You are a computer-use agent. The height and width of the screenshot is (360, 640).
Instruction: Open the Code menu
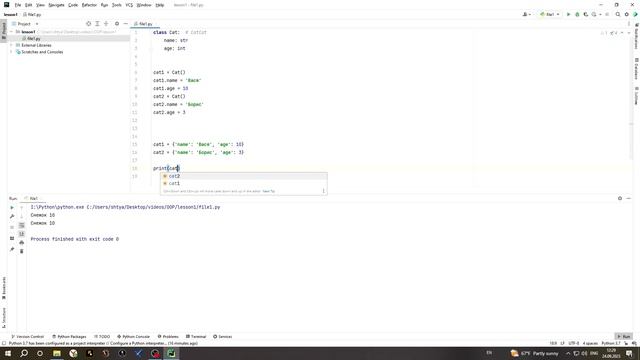pyautogui.click(x=73, y=5)
